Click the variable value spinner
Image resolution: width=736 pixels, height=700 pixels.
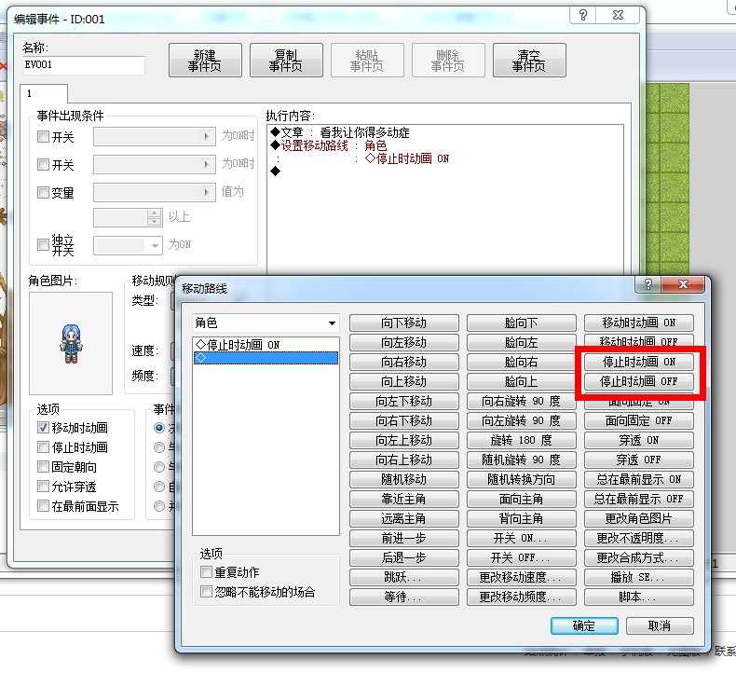(154, 217)
